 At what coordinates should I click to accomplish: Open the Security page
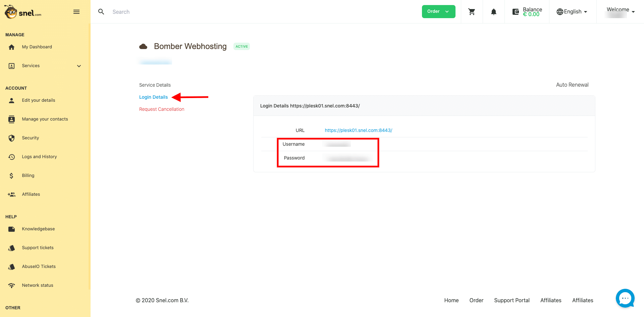31,138
